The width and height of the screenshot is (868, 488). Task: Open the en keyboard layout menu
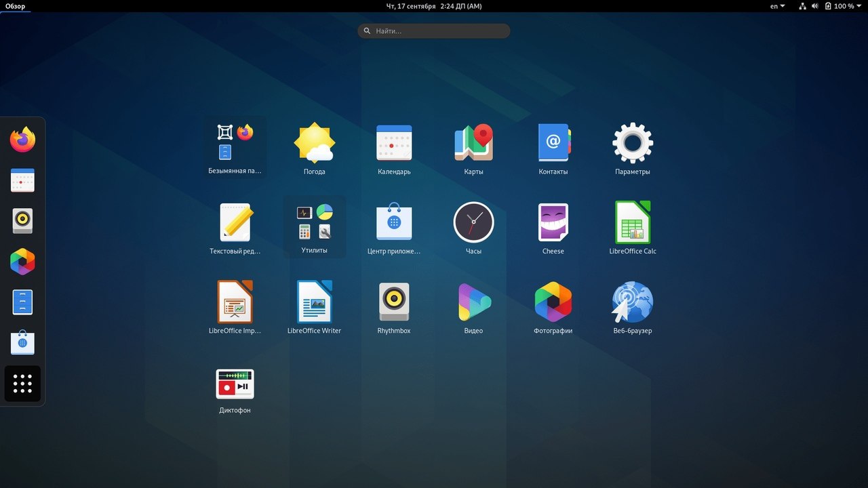(778, 6)
